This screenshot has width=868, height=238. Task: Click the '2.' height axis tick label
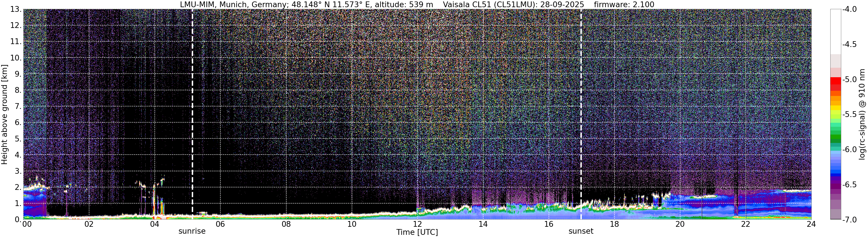(18, 187)
